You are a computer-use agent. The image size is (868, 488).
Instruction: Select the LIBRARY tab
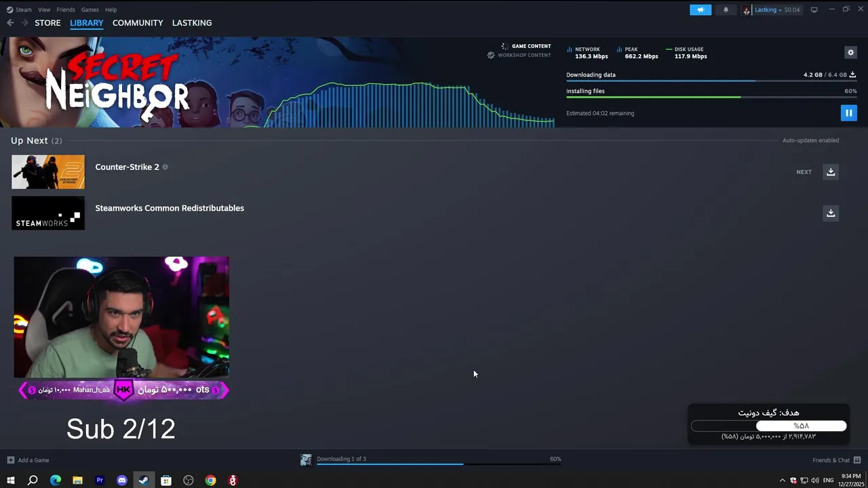coord(87,22)
